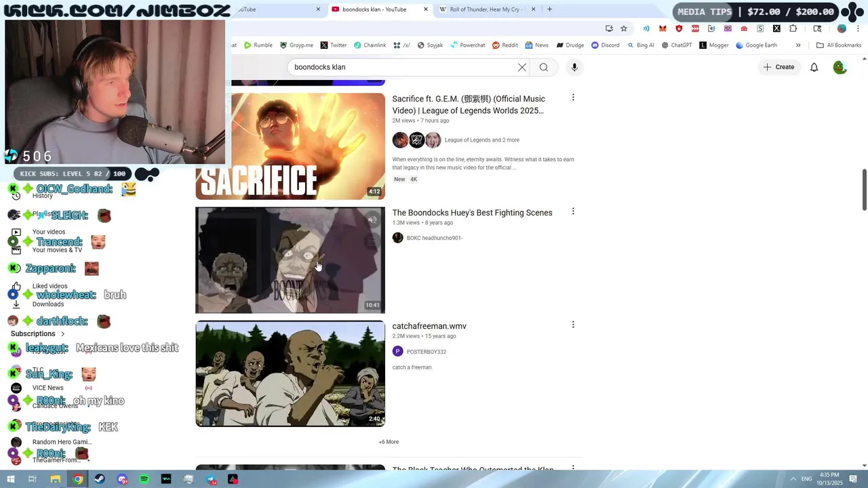This screenshot has width=868, height=488.
Task: Open Telegram from the taskbar
Action: coord(211,479)
